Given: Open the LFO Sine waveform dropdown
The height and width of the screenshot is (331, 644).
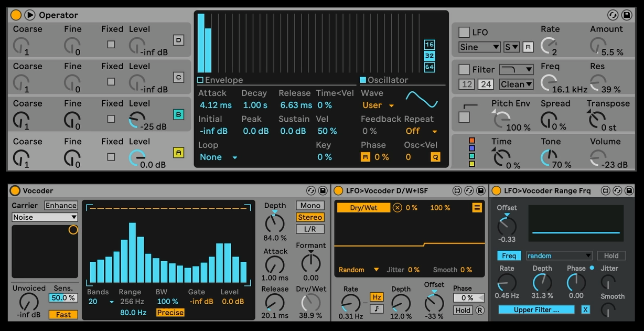Looking at the screenshot, I should point(479,47).
